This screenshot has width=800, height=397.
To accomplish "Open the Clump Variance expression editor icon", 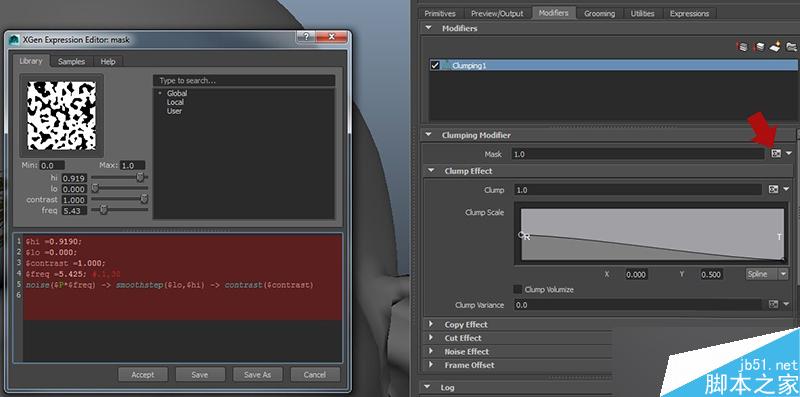I will (773, 304).
